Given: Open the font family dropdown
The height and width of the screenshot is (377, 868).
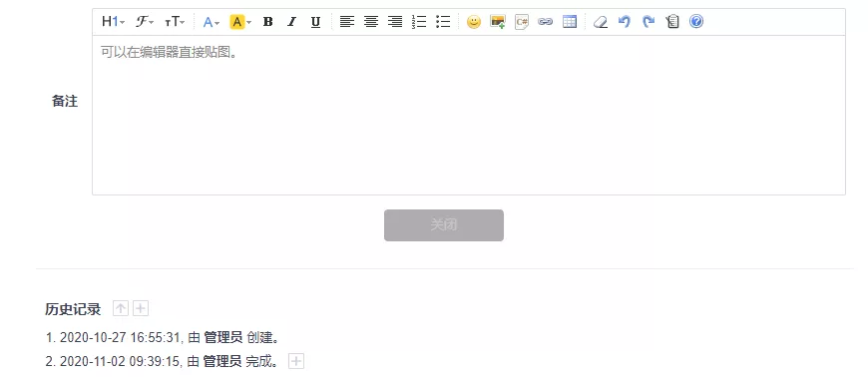Looking at the screenshot, I should [145, 22].
